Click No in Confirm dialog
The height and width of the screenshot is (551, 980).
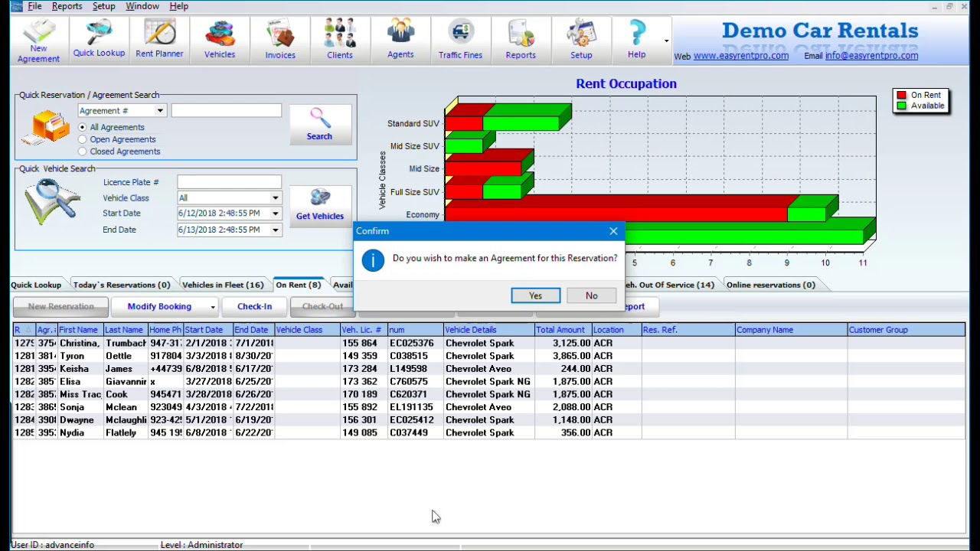(591, 296)
